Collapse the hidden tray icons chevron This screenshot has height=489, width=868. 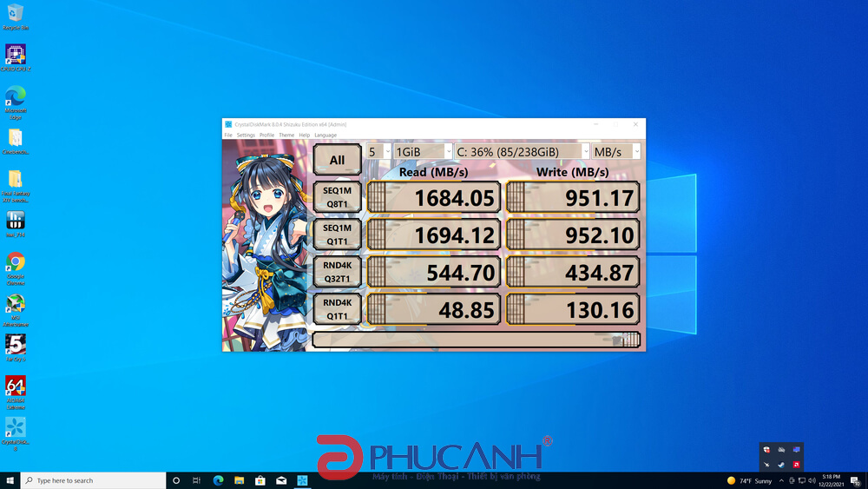coord(781,480)
